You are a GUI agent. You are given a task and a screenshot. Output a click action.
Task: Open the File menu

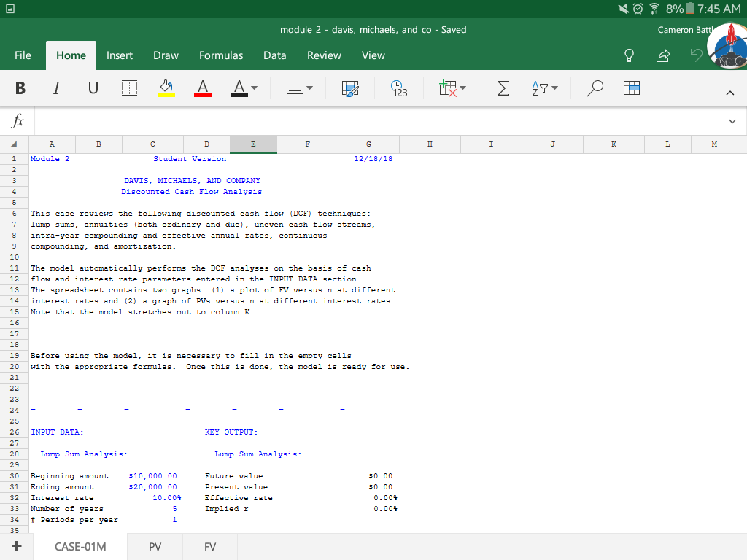[23, 55]
